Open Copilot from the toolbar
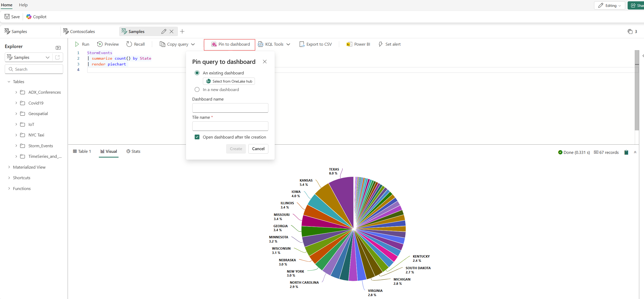644x299 pixels. pos(36,17)
